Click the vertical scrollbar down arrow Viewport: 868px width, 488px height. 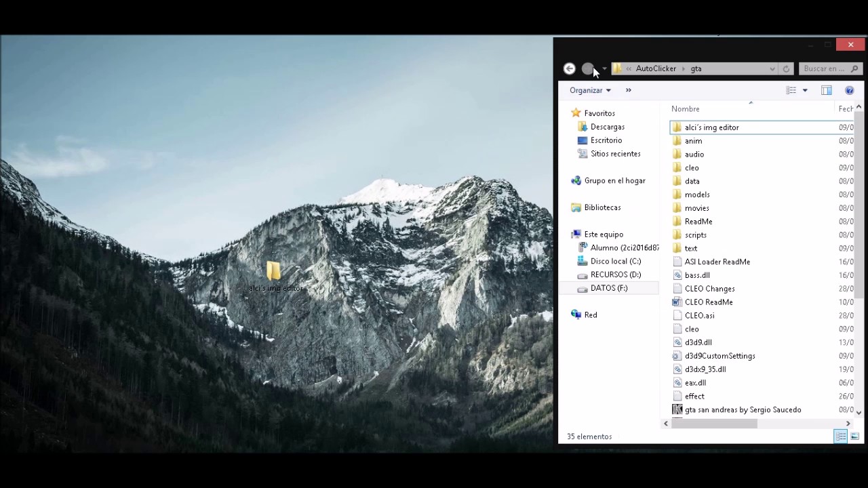point(859,412)
